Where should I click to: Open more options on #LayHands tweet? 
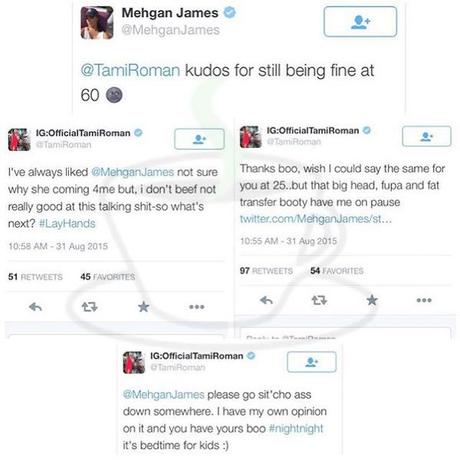point(197,307)
